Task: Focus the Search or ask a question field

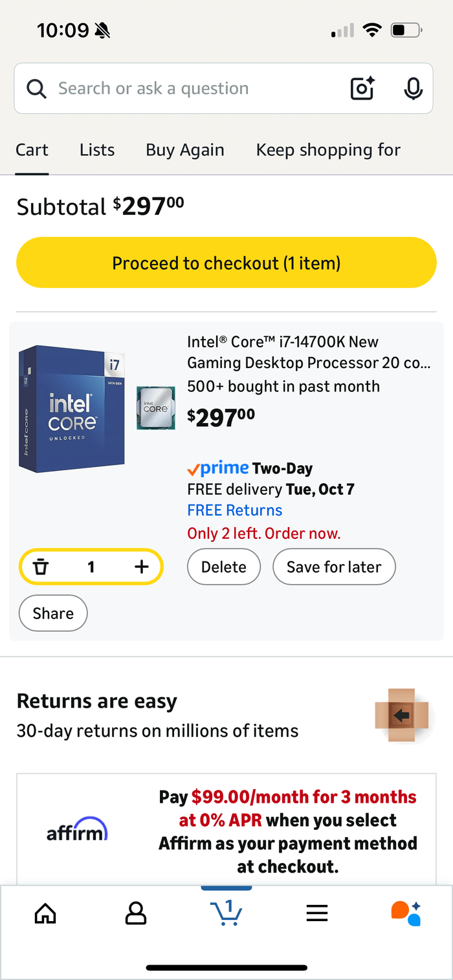Action: point(188,89)
